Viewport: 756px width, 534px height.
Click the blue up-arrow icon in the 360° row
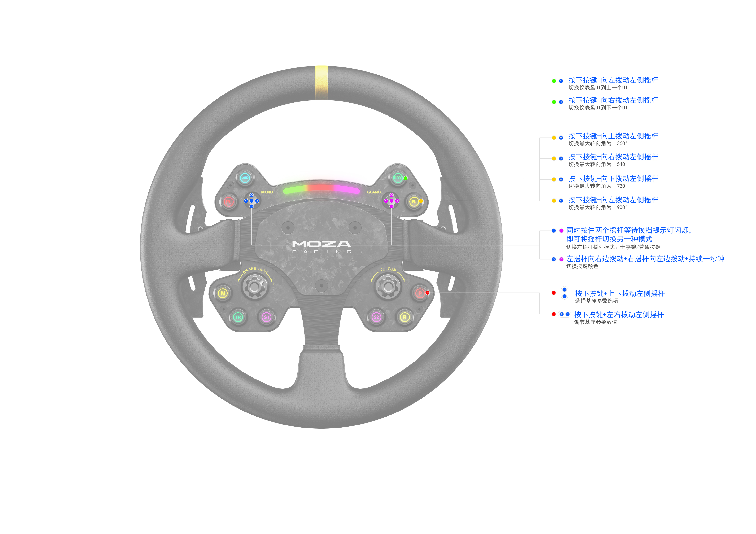(x=561, y=138)
